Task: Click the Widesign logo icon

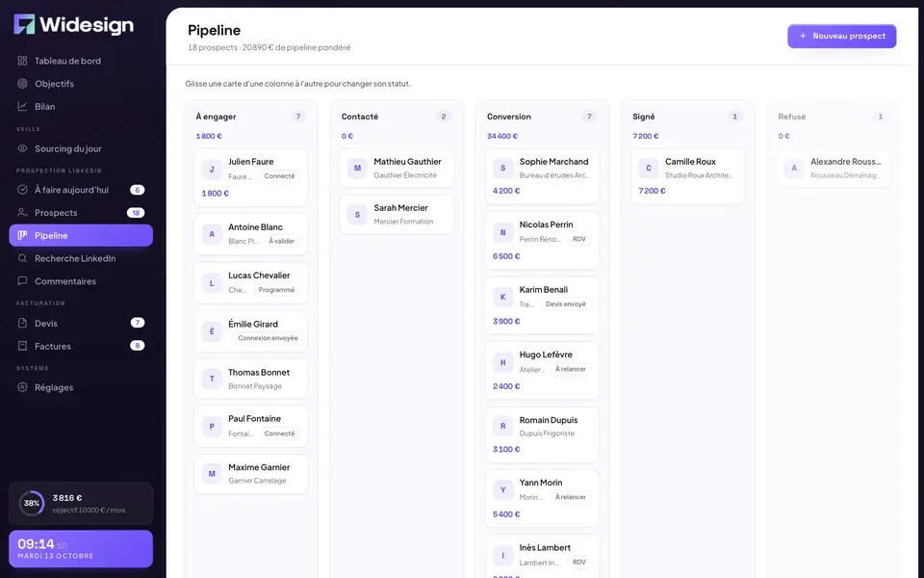Action: pyautogui.click(x=25, y=24)
